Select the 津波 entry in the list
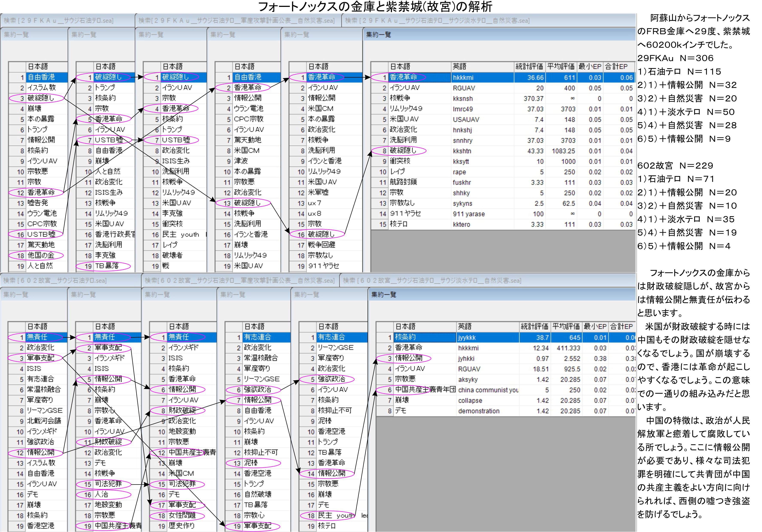The image size is (762, 532). [241, 161]
